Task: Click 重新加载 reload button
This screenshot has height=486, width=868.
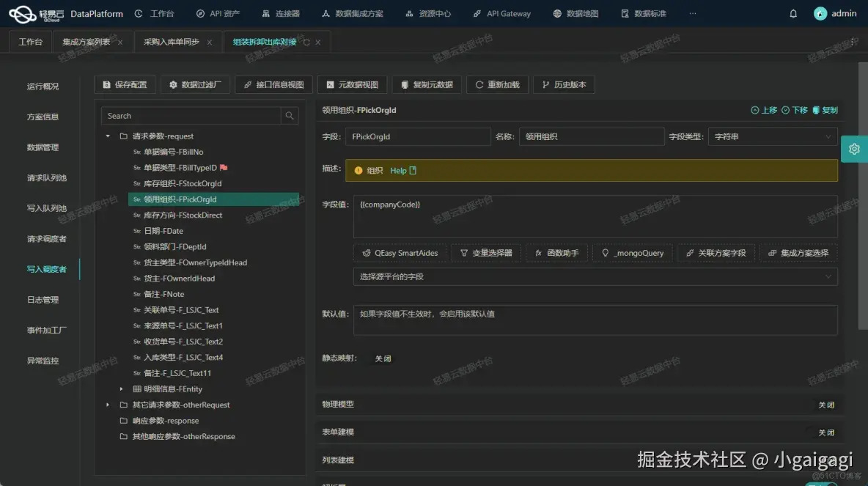Action: click(497, 85)
